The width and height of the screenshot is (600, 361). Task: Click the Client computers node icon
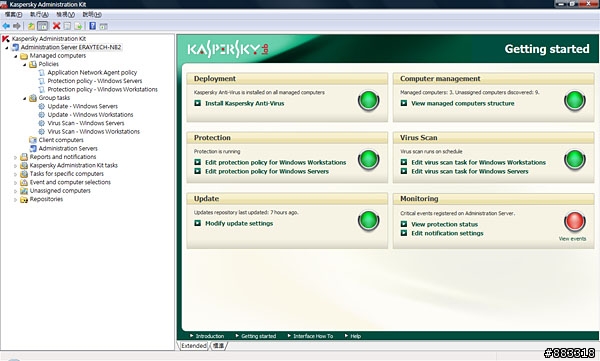(33, 140)
